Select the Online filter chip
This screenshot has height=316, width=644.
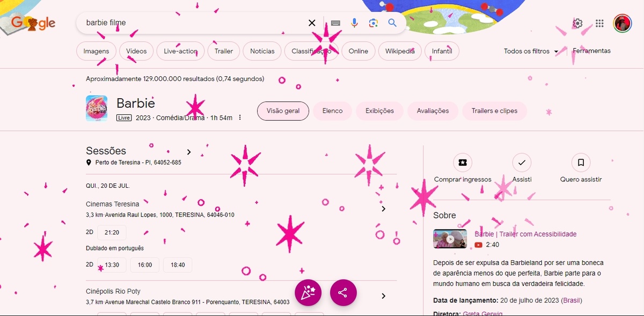(358, 51)
